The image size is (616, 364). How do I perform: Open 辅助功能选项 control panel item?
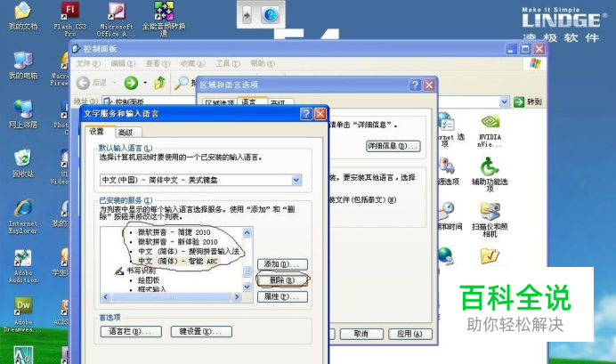tap(490, 174)
